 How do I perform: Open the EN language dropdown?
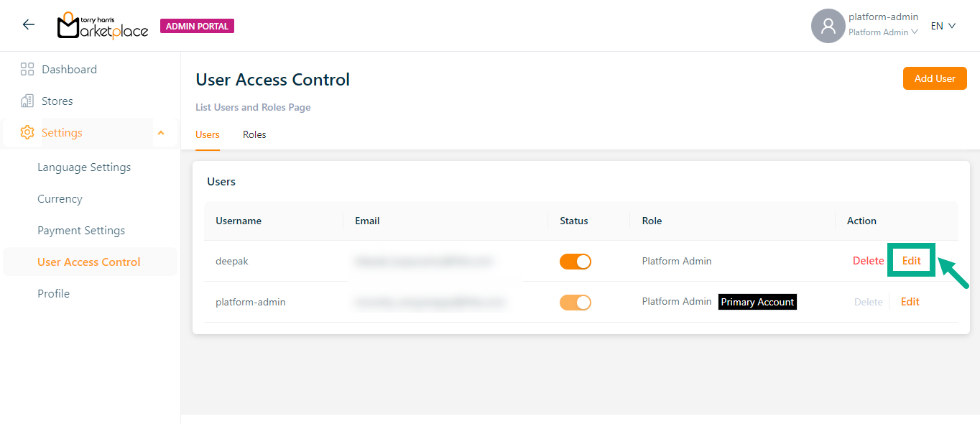coord(943,26)
